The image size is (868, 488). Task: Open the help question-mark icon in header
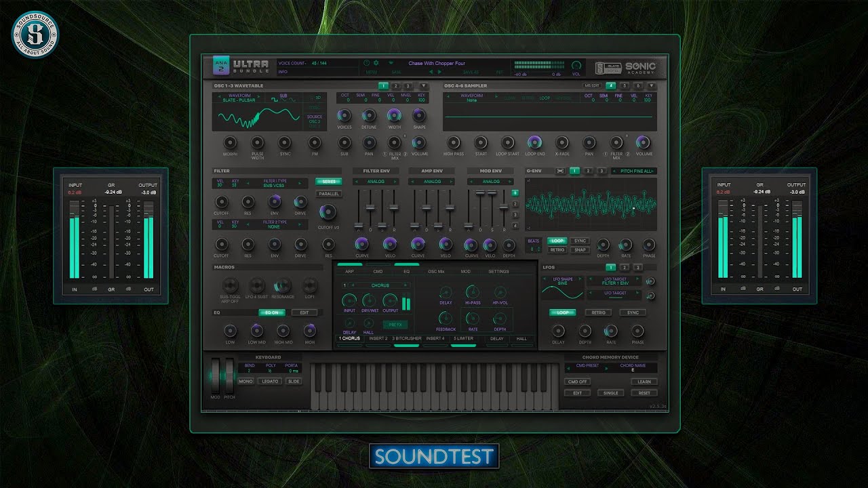click(x=367, y=63)
